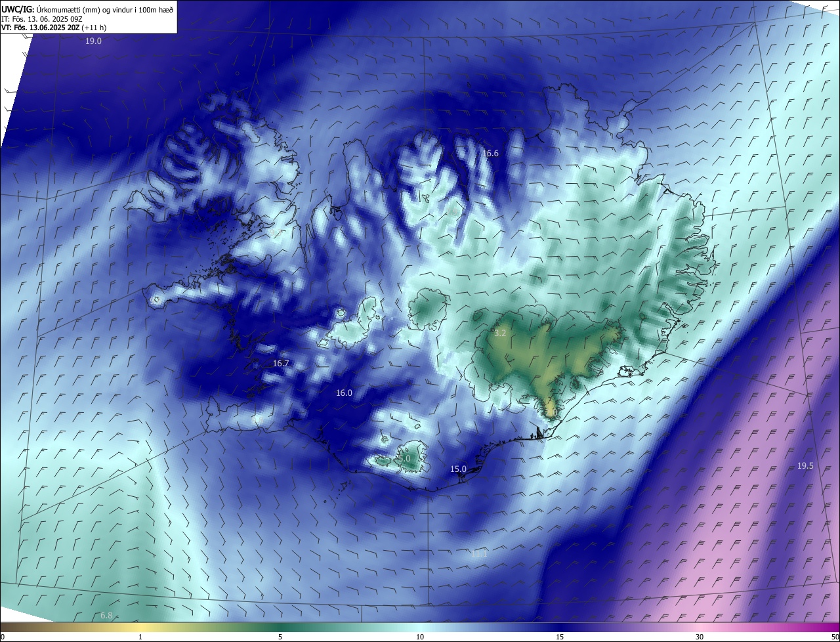This screenshot has height=642, width=840.
Task: Click the faint 11.1 value label over the sea
Action: 479,554
